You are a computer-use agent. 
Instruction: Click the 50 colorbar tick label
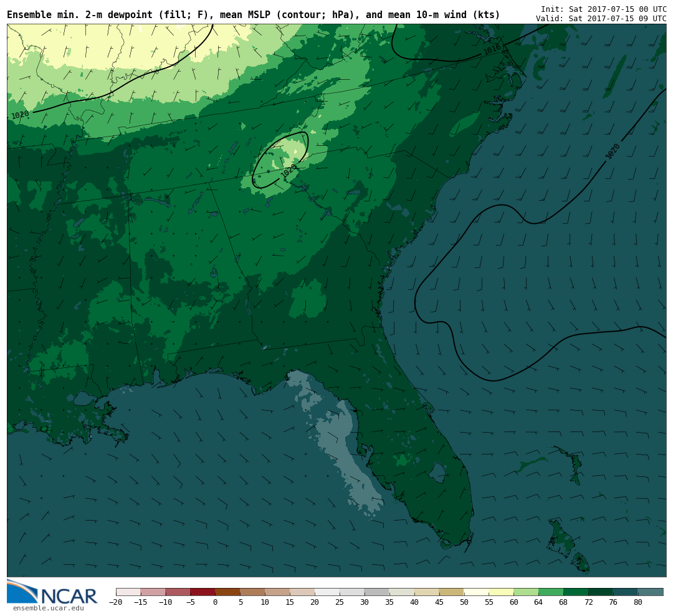click(464, 602)
